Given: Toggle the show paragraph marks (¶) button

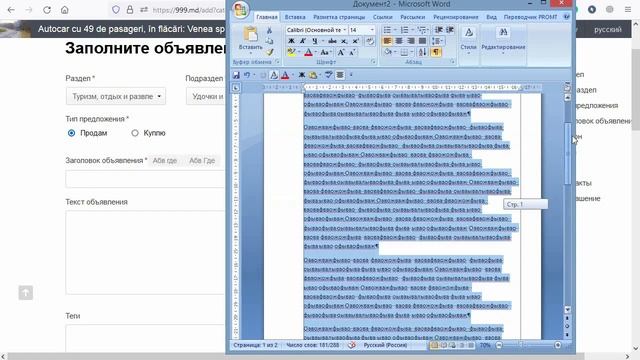Looking at the screenshot, I should pos(436,52).
